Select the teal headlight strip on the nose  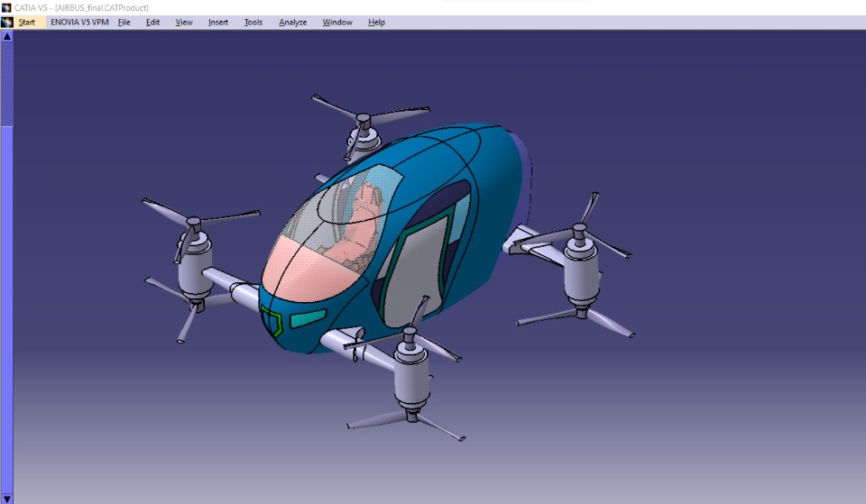click(x=309, y=318)
